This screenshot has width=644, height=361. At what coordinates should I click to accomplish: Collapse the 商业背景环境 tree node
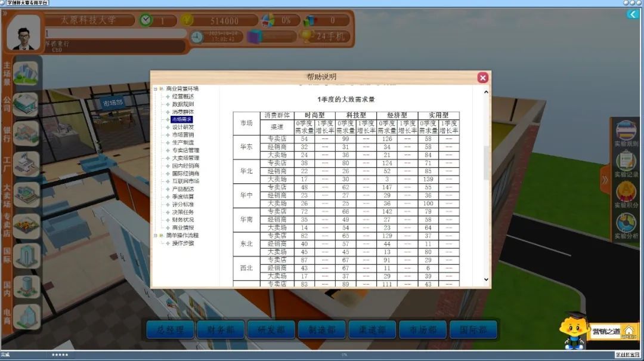tap(155, 89)
